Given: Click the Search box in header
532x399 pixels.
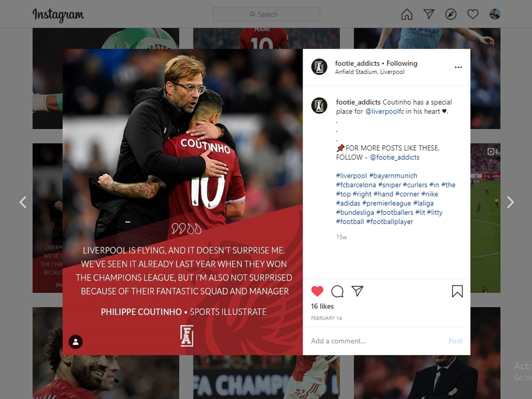Looking at the screenshot, I should [266, 14].
